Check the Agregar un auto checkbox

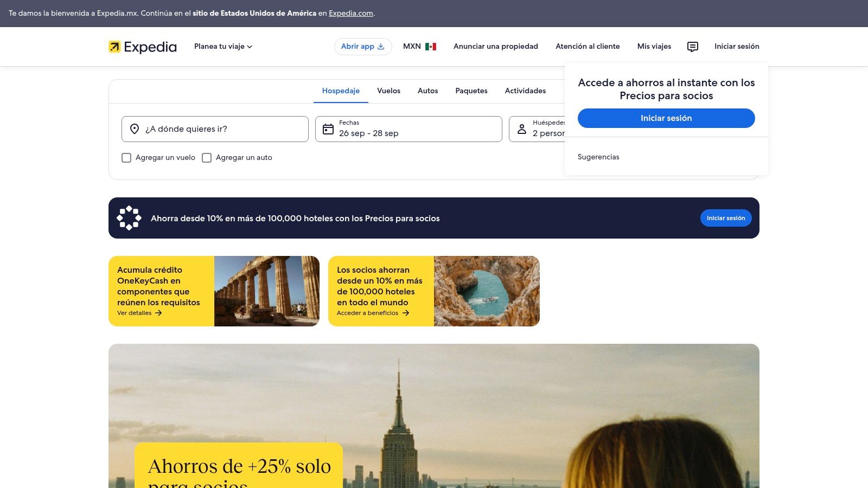207,158
